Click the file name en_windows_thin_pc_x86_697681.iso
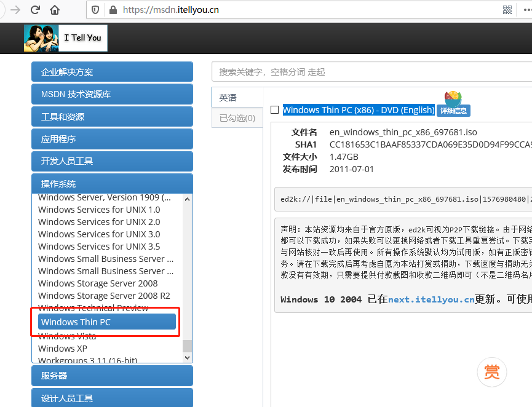Viewport: 532px width, 407px height. click(403, 132)
